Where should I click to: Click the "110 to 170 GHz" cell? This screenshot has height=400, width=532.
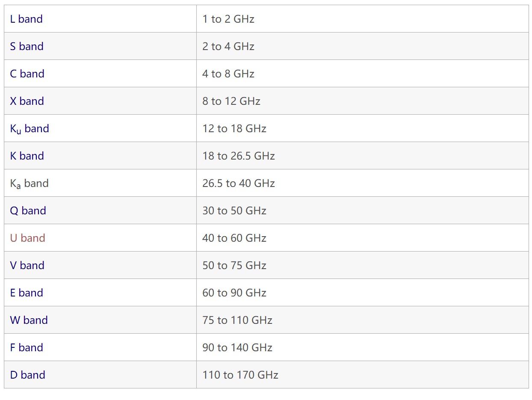point(240,375)
